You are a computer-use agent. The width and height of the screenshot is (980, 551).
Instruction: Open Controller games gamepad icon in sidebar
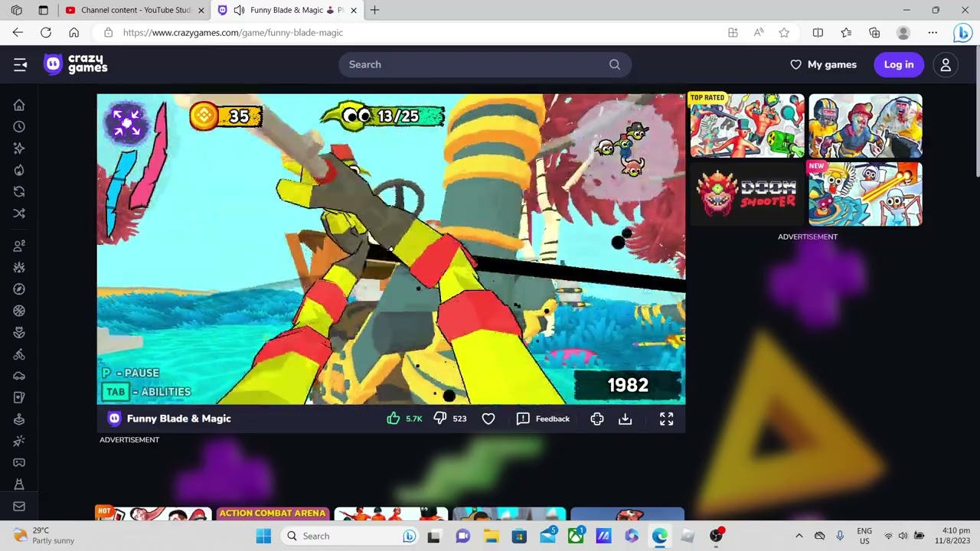pyautogui.click(x=19, y=462)
